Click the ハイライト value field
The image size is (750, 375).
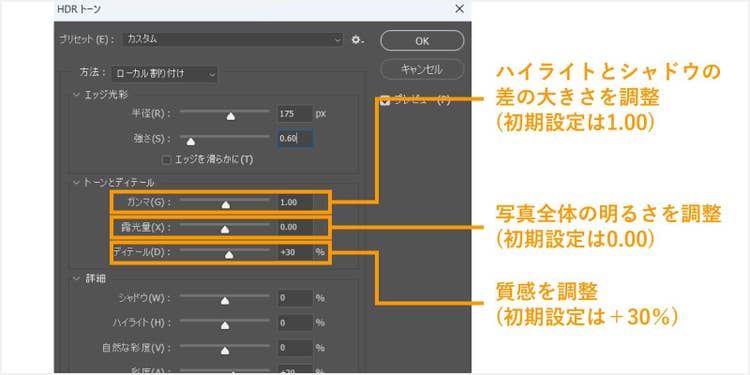295,323
